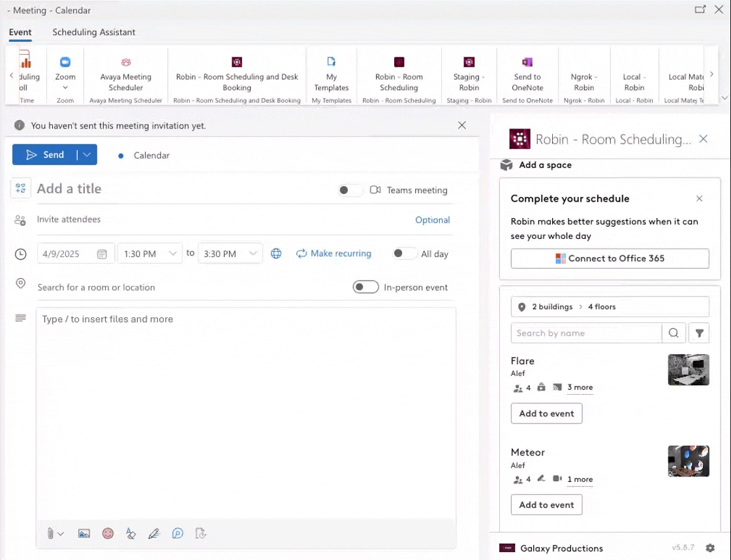Toggle the Teams meeting switch
The width and height of the screenshot is (731, 560).
pyautogui.click(x=350, y=190)
